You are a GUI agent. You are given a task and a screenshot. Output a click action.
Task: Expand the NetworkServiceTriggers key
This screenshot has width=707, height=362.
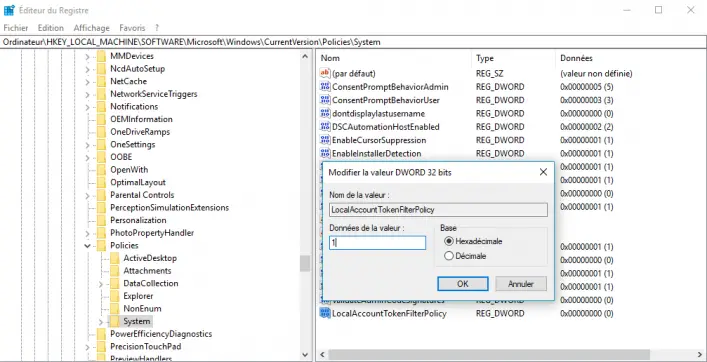click(87, 94)
